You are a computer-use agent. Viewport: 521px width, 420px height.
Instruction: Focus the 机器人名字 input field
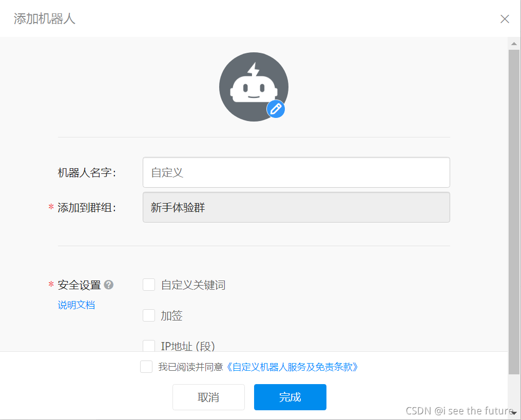click(296, 172)
